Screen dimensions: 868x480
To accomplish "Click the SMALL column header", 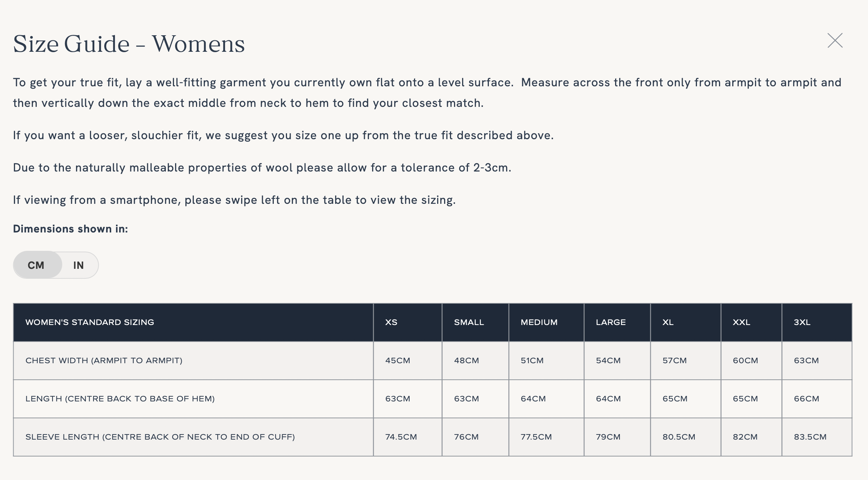I will click(469, 322).
